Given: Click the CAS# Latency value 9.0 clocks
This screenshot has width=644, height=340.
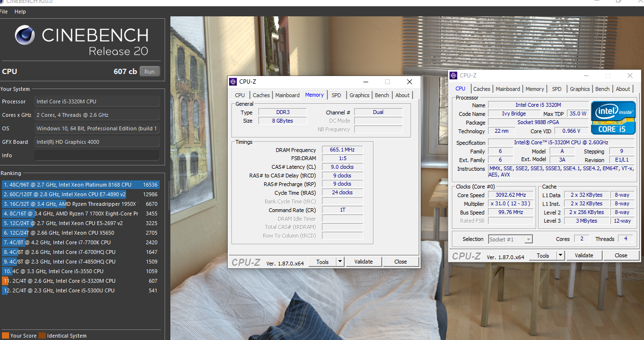Looking at the screenshot, I should coord(342,167).
